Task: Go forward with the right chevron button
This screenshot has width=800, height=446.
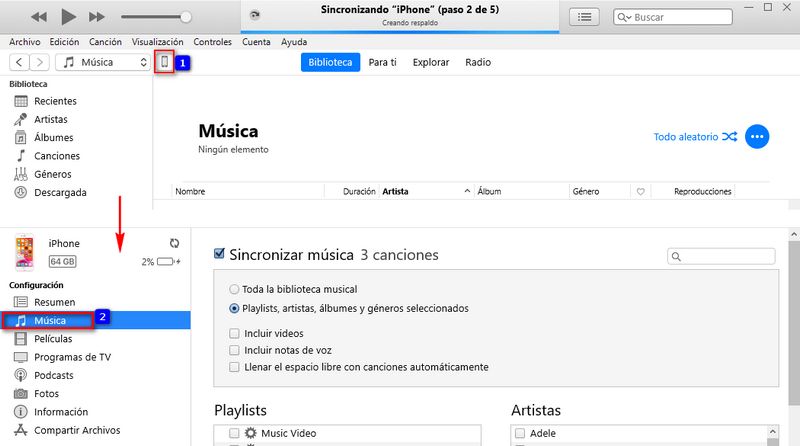Action: point(39,62)
